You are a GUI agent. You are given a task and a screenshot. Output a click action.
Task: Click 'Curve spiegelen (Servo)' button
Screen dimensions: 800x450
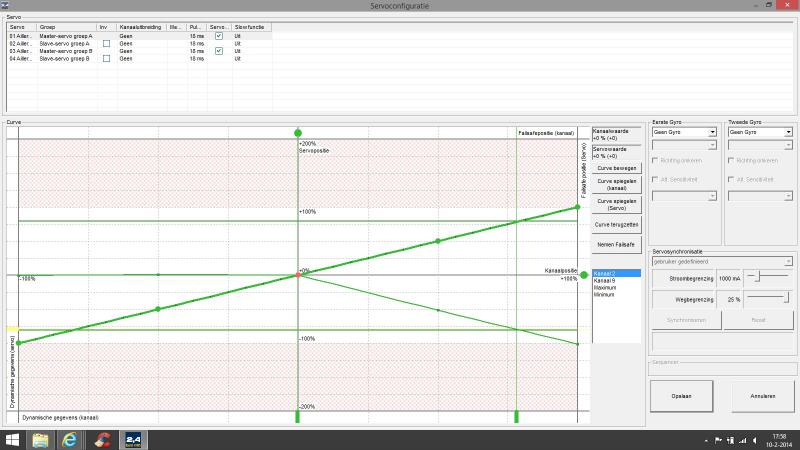[x=616, y=205]
